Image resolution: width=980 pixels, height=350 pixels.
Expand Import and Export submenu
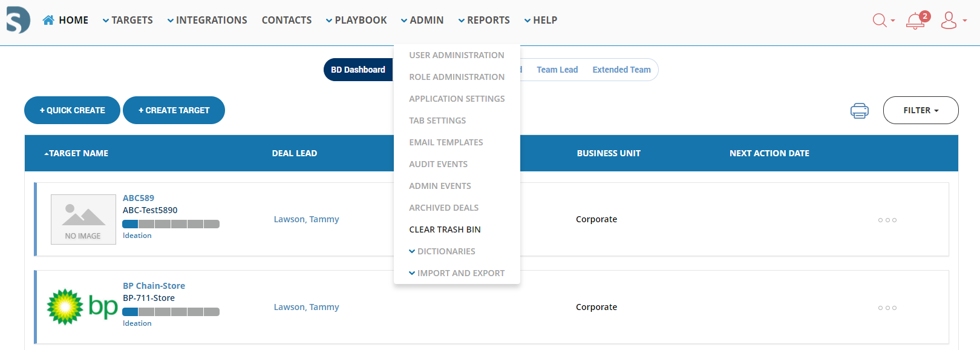pos(460,273)
